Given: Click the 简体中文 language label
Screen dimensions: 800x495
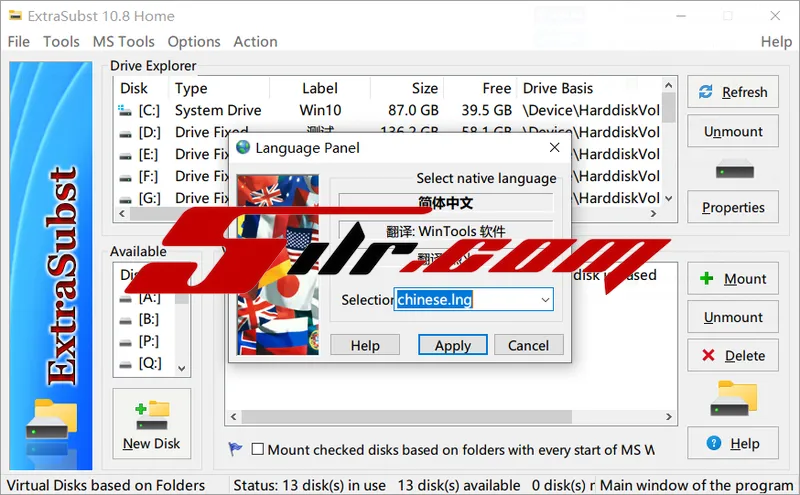Looking at the screenshot, I should [x=445, y=203].
